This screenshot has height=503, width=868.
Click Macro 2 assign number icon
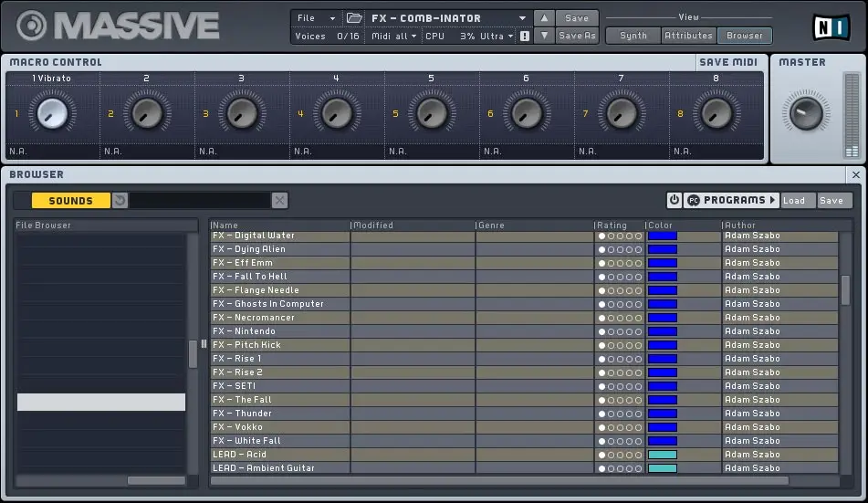[110, 113]
